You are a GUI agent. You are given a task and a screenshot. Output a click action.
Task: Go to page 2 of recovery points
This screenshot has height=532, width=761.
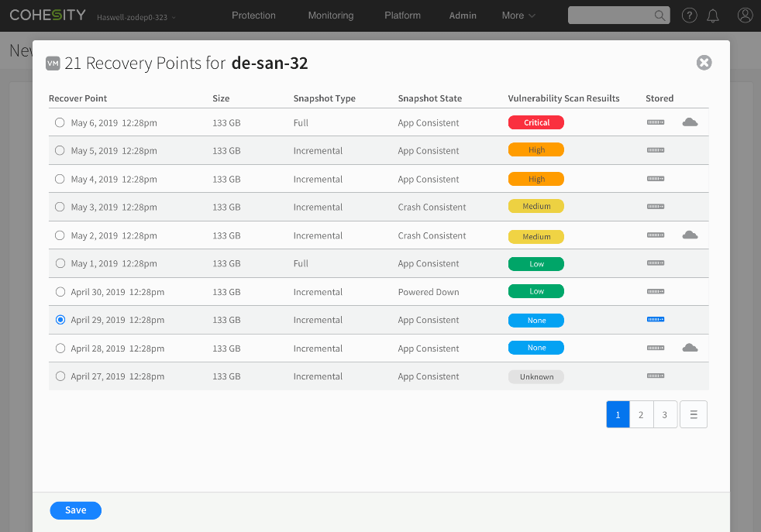click(641, 414)
